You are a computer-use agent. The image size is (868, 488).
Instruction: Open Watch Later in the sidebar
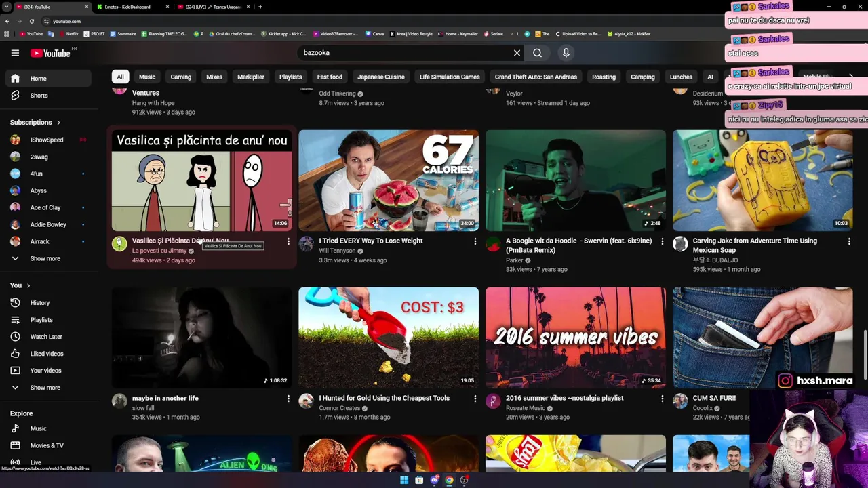point(47,337)
